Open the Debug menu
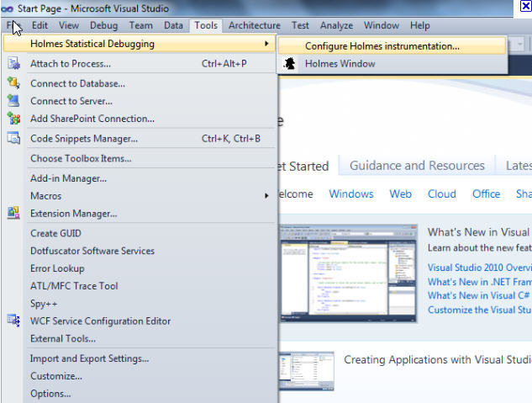Image resolution: width=532 pixels, height=403 pixels. [104, 25]
